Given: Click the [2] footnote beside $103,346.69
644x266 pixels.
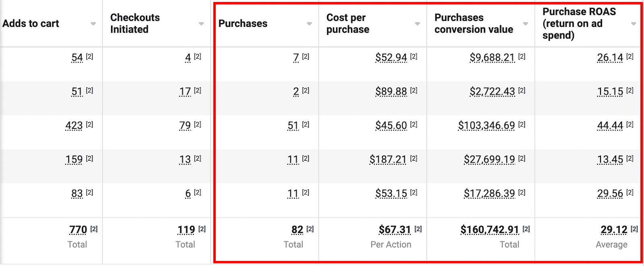Looking at the screenshot, I should click(522, 125).
